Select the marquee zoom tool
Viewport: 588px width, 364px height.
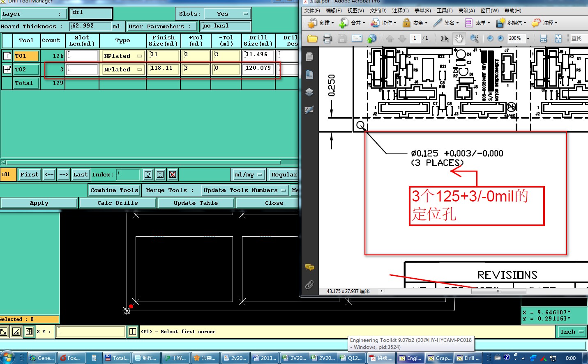474,39
